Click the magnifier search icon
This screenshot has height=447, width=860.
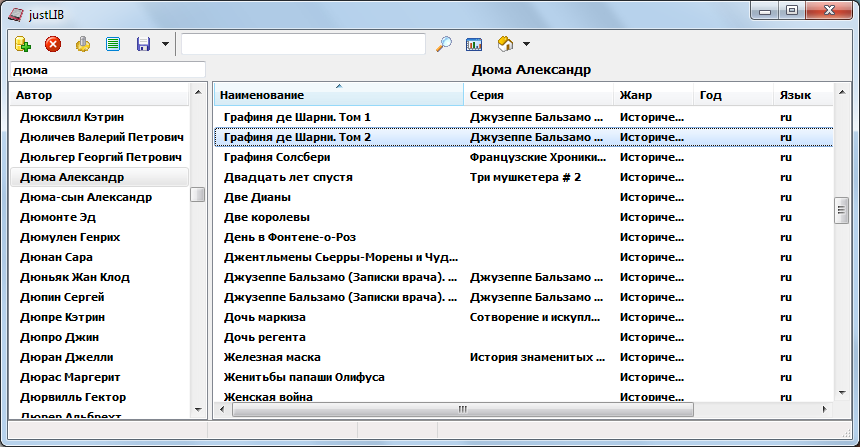[445, 44]
